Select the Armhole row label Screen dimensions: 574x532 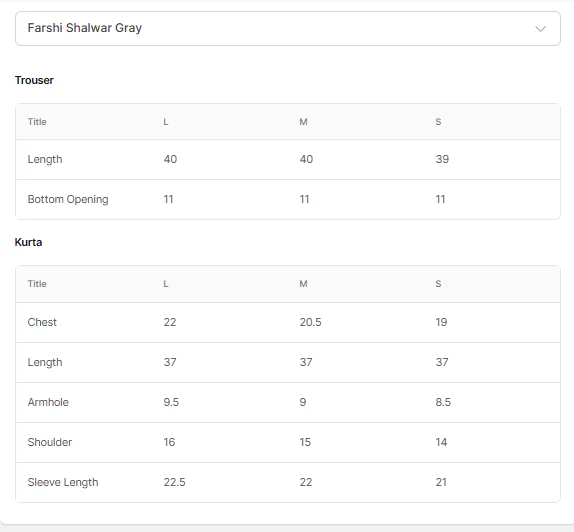click(48, 402)
